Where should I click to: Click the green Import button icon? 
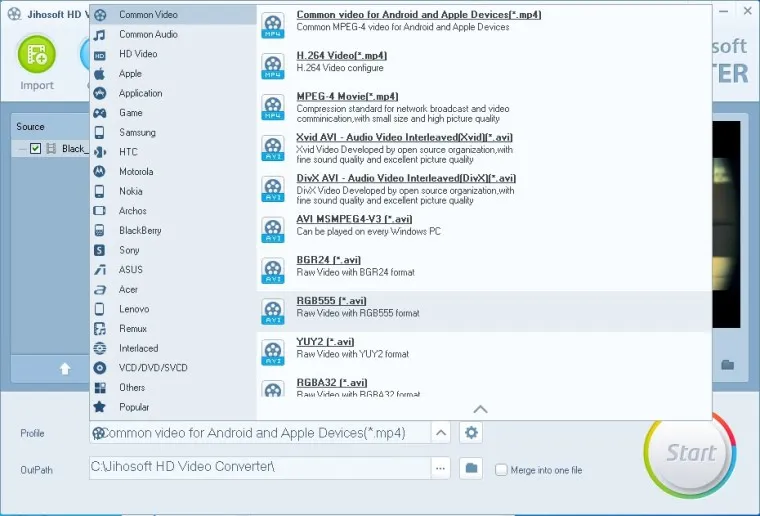click(37, 54)
